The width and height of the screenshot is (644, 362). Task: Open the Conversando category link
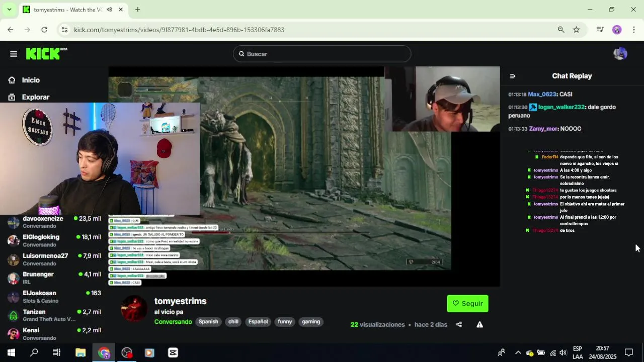coord(173,322)
